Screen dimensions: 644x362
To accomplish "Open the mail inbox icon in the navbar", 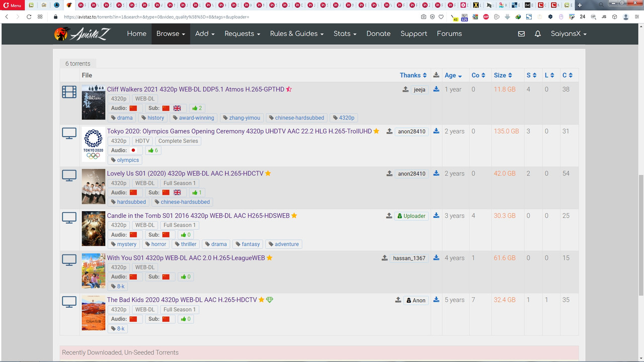I will (521, 34).
